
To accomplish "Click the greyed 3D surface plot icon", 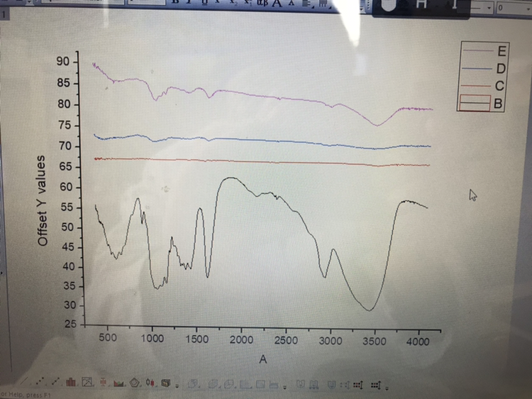I will pos(229,384).
